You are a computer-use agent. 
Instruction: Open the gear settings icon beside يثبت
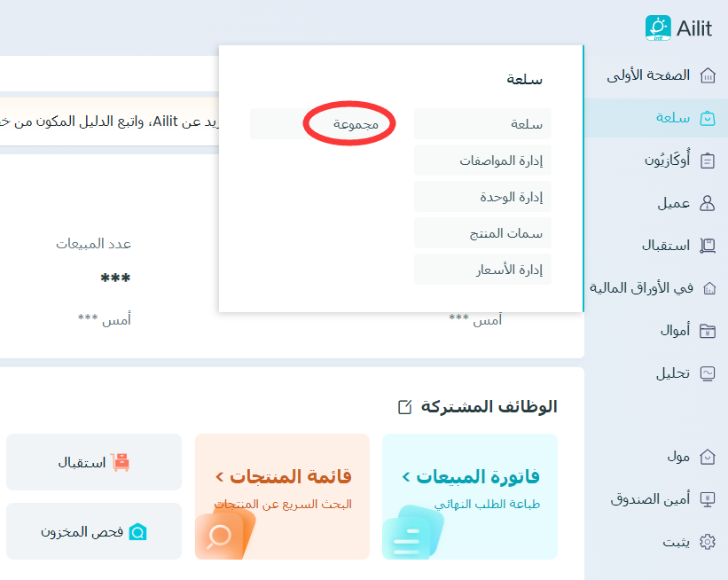(708, 542)
